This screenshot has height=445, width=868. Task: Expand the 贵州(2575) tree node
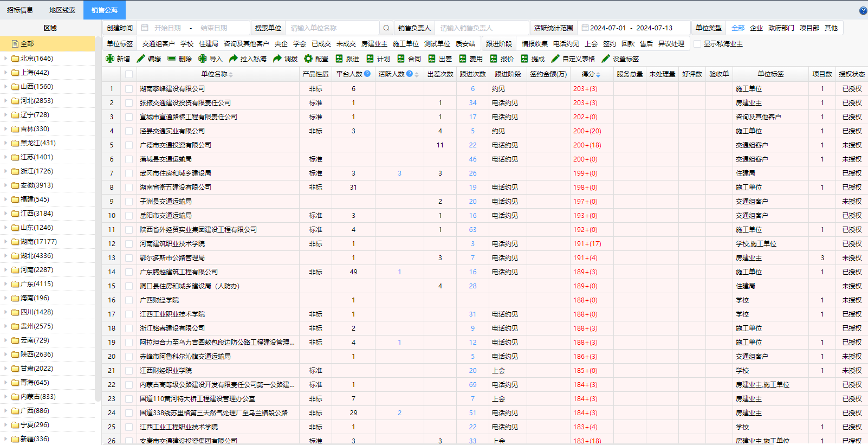tap(5, 326)
